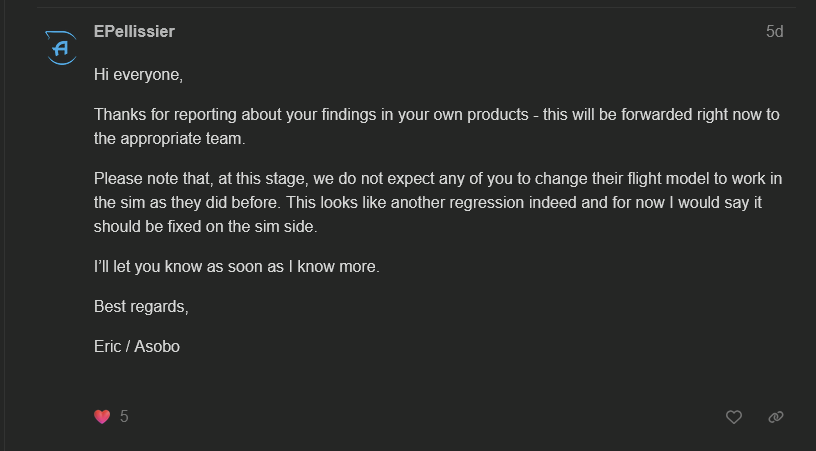Viewport: 816px width, 451px height.
Task: Click the 'Hi everyone,' greeting line
Action: 138,75
